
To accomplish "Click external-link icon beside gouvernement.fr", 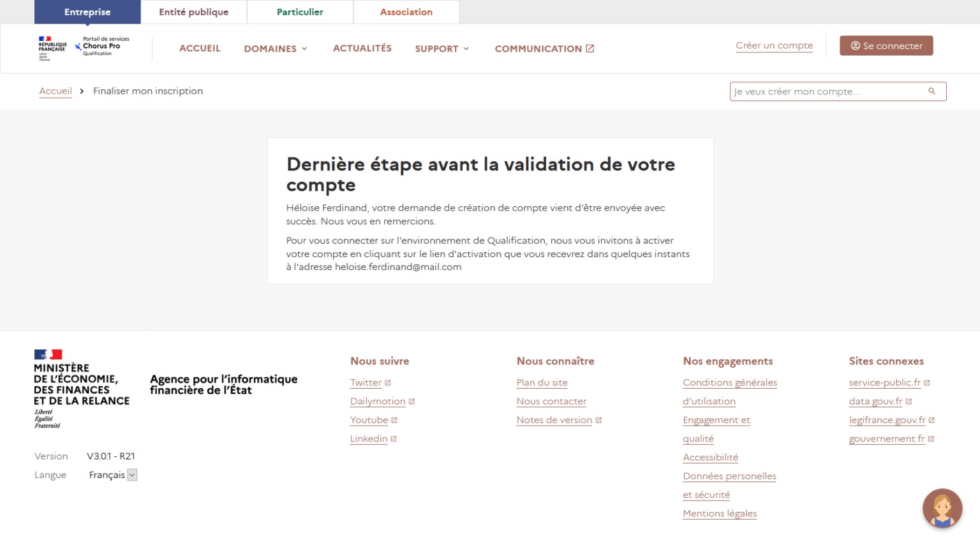I will click(x=931, y=439).
